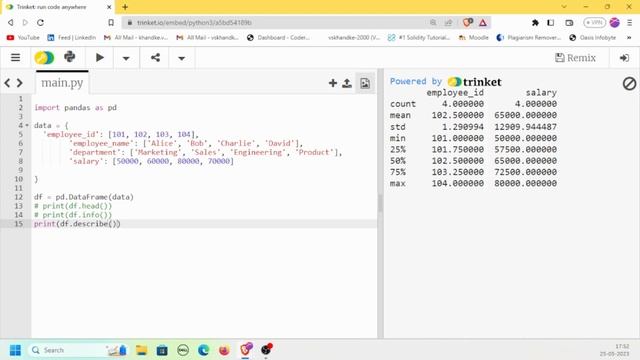This screenshot has height=360, width=640.
Task: Expand the run options dropdown arrow
Action: [126, 58]
